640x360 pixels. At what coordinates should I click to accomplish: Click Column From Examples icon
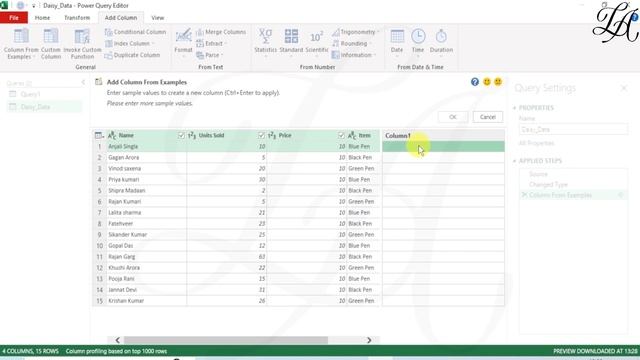[x=21, y=36]
